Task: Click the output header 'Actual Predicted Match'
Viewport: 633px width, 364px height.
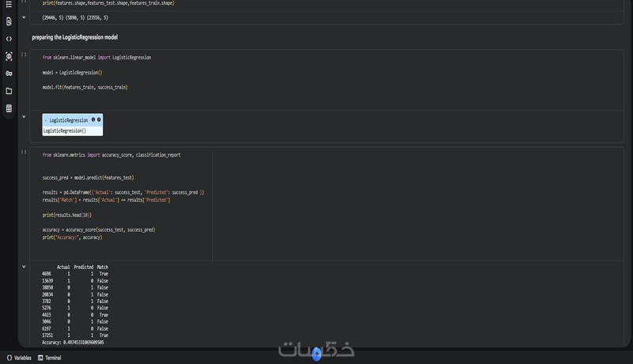Action: click(82, 267)
